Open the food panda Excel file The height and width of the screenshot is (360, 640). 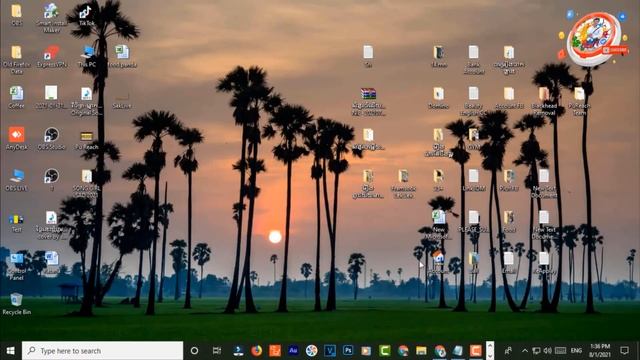pyautogui.click(x=122, y=57)
